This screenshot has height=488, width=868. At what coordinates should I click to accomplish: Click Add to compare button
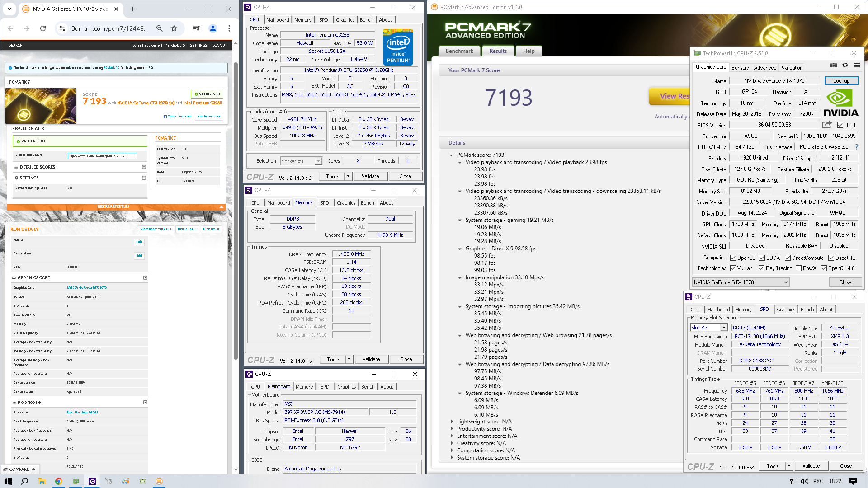(x=209, y=116)
